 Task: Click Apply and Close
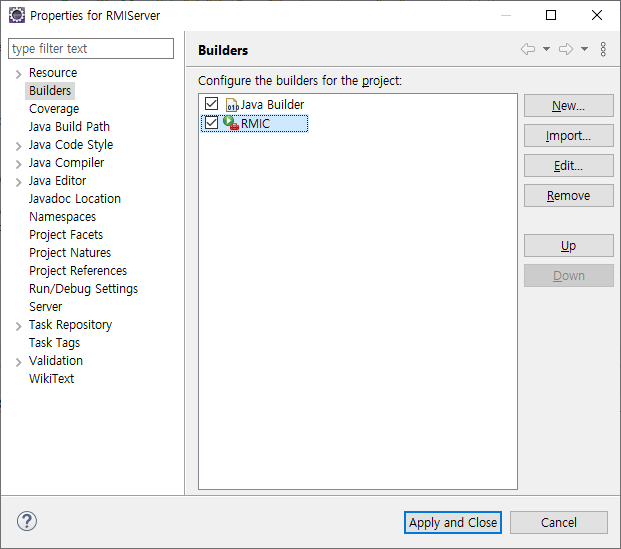[453, 522]
